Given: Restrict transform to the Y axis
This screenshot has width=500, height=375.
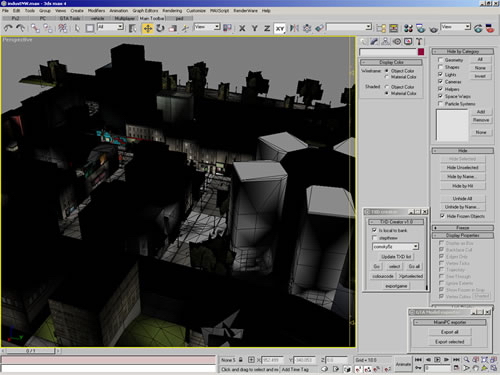Looking at the screenshot, I should point(255,29).
